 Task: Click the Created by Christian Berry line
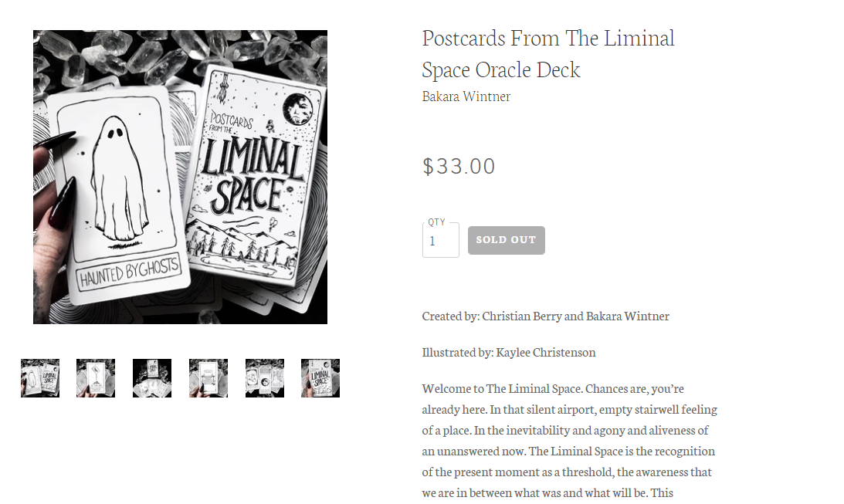click(x=546, y=316)
